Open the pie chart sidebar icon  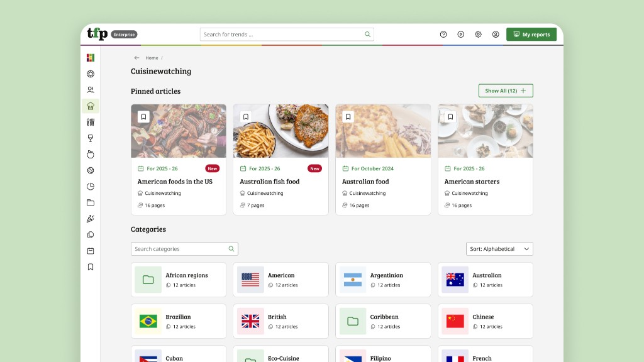pyautogui.click(x=91, y=186)
